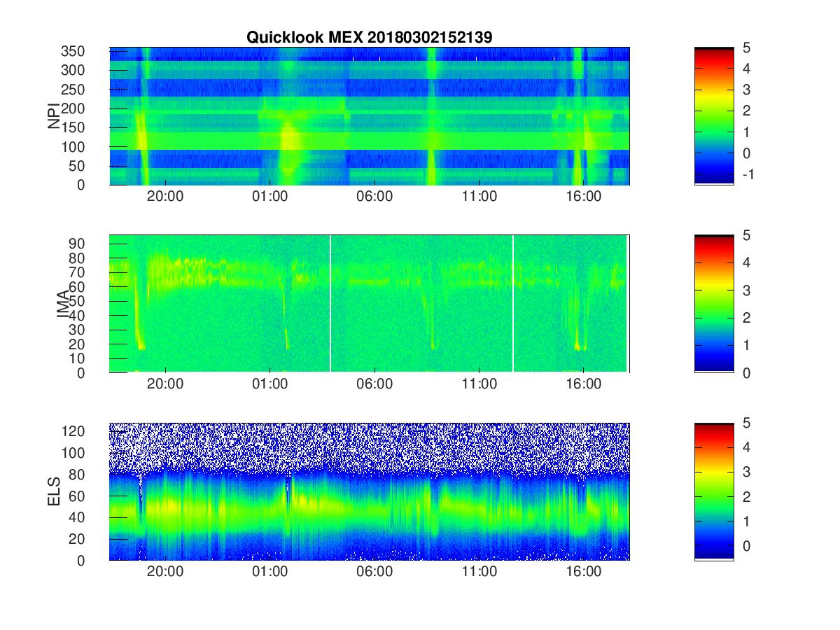Viewport: 840px width, 630px height.
Task: Click the 3 label on the IMA color bar
Action: [745, 290]
